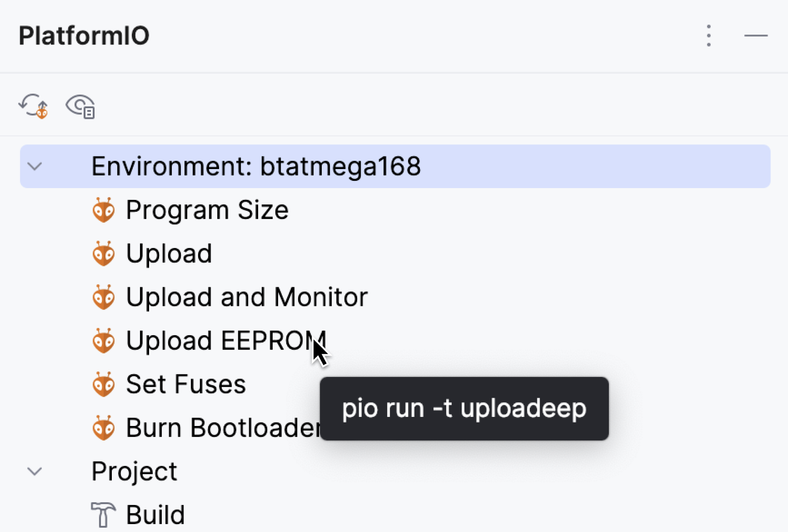This screenshot has width=788, height=532.
Task: Select the Upload target
Action: coord(168,254)
